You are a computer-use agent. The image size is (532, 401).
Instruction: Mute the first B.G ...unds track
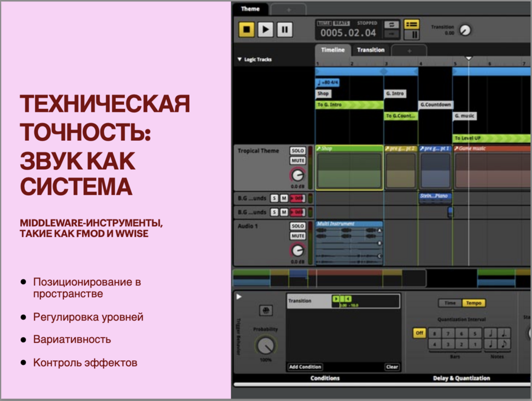[284, 198]
